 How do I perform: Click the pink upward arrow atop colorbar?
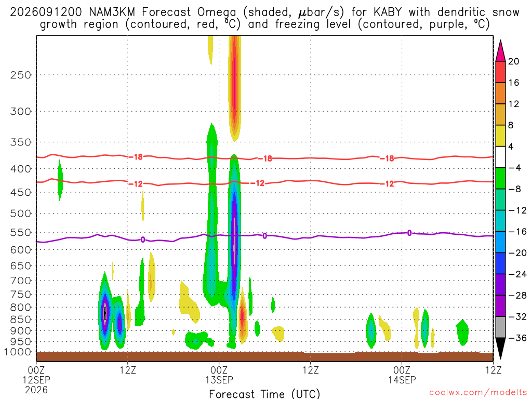[x=500, y=50]
